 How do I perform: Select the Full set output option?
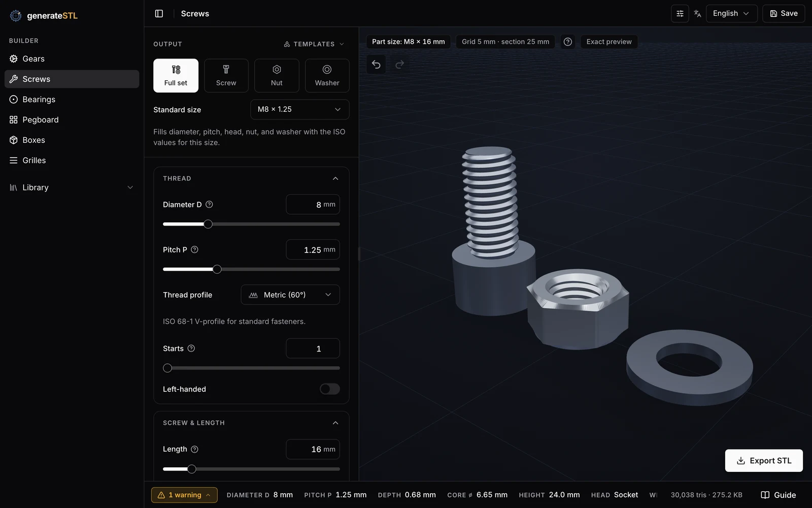click(176, 76)
